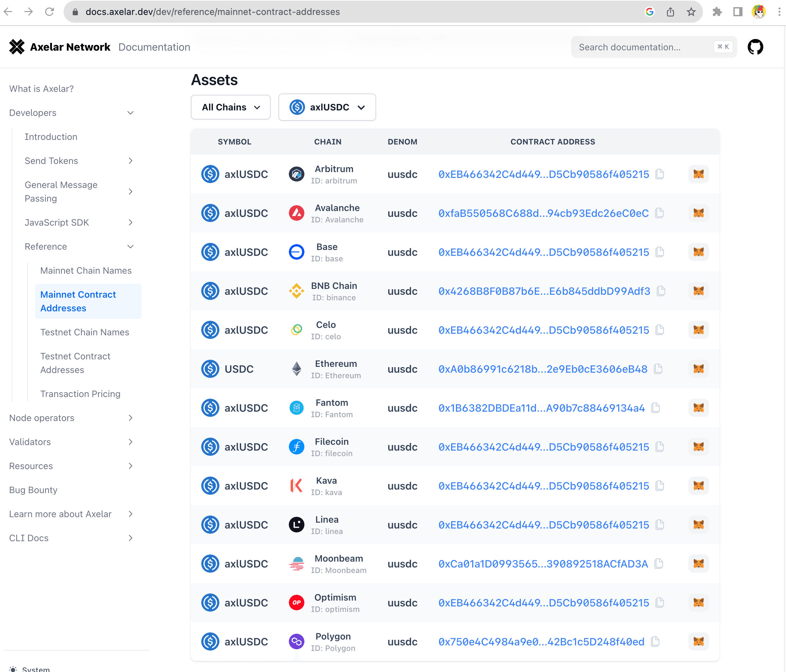The height and width of the screenshot is (672, 786).
Task: Open the Chrome three-dot menu
Action: tap(779, 12)
